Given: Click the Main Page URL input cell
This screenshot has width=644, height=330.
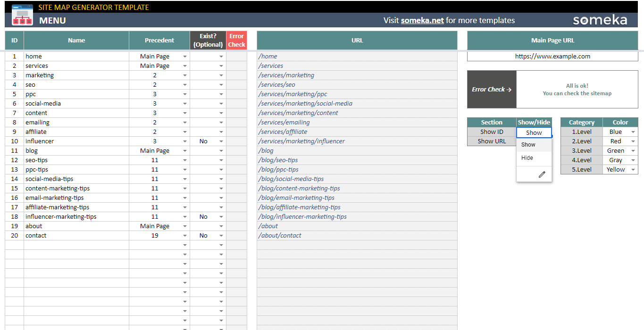Looking at the screenshot, I should (552, 57).
